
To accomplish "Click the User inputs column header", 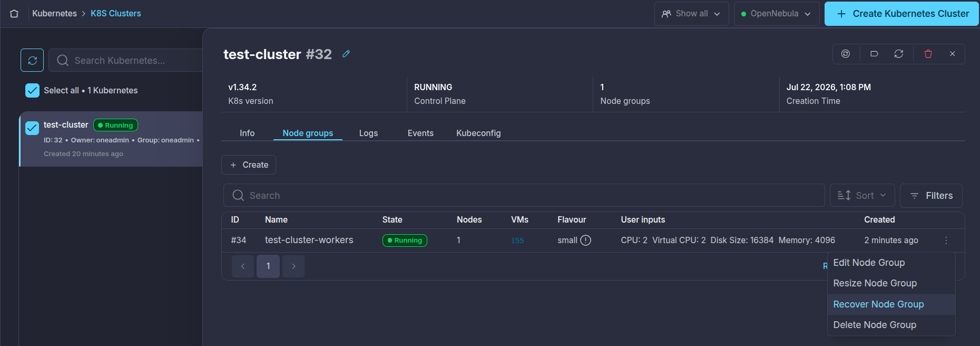I will click(643, 220).
